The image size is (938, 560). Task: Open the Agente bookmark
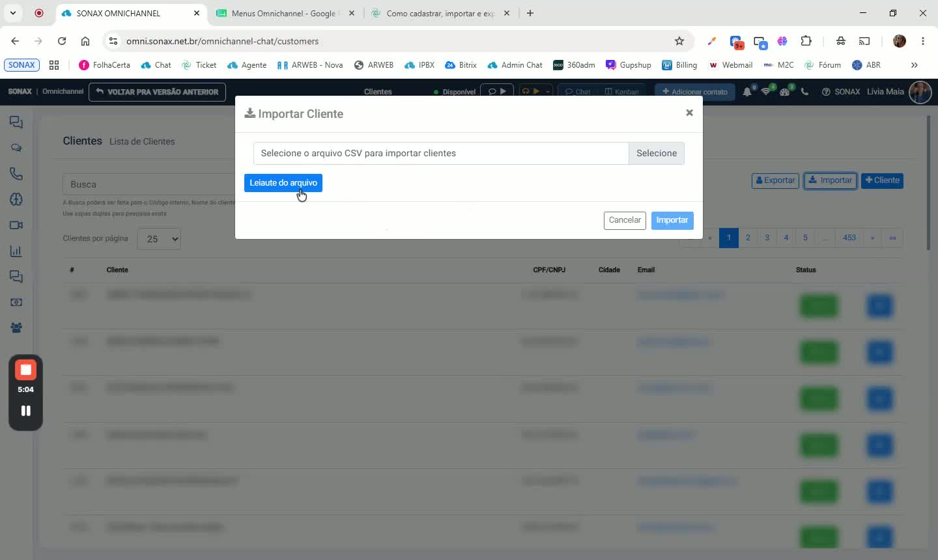[247, 65]
